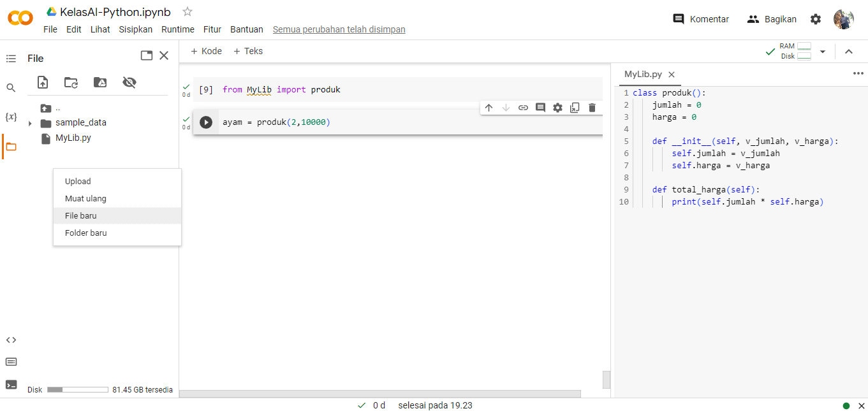This screenshot has width=868, height=411.
Task: Toggle show hidden files eye icon
Action: point(129,82)
